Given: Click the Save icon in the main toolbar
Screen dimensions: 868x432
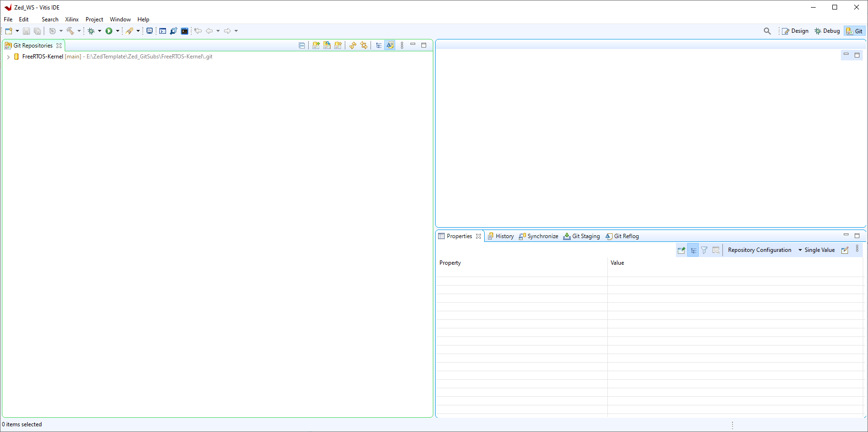Looking at the screenshot, I should pyautogui.click(x=26, y=31).
